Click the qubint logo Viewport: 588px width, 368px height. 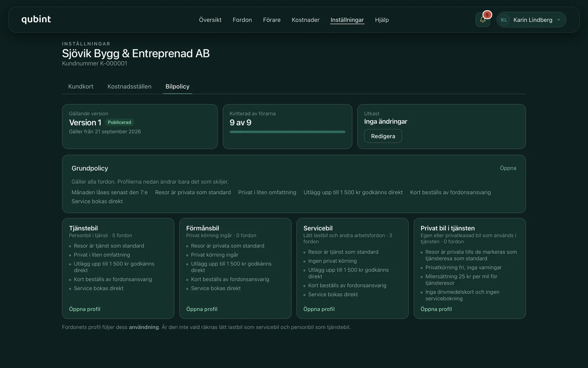click(36, 20)
